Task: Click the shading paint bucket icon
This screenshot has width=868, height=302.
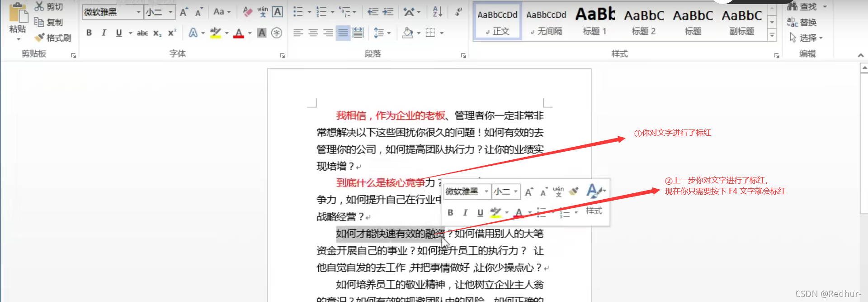Action: click(x=408, y=33)
